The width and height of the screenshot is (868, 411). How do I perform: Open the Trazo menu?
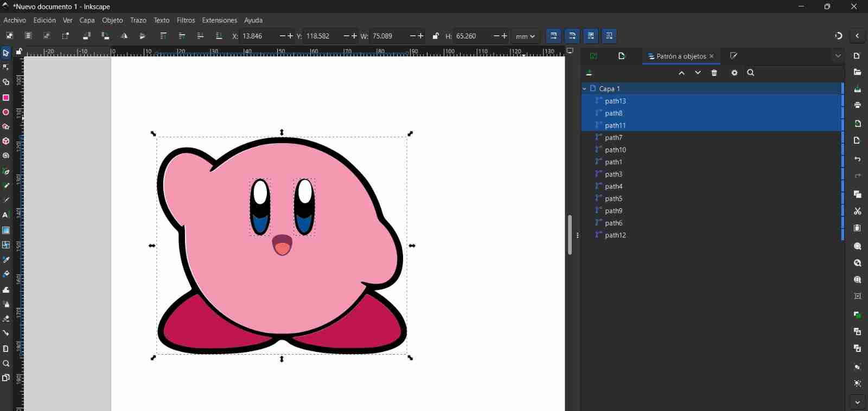(x=138, y=20)
